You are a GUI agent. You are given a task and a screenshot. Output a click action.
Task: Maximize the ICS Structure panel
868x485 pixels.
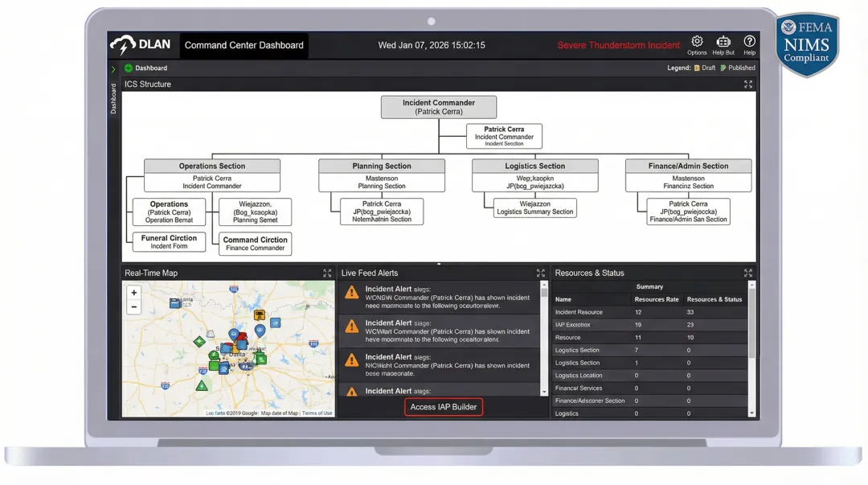(748, 84)
